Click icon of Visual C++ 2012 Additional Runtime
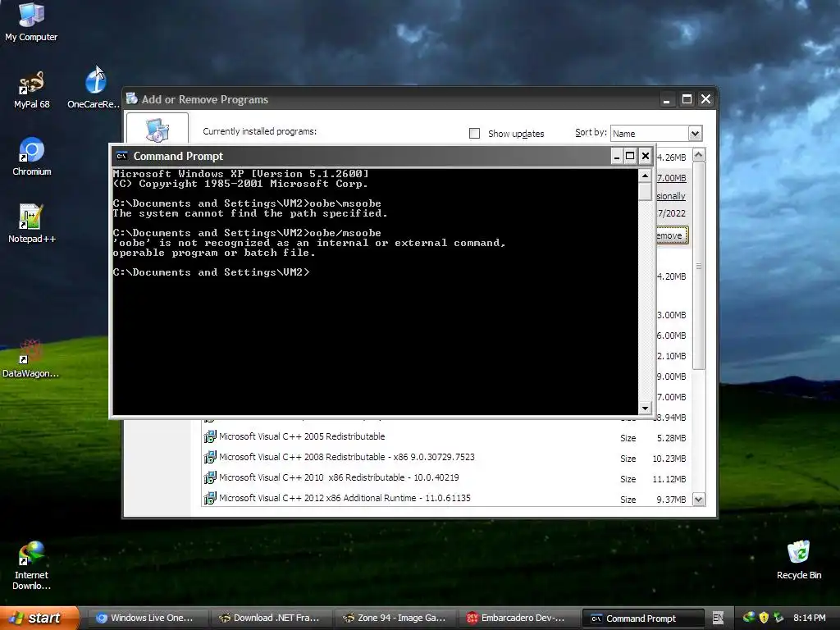 210,498
